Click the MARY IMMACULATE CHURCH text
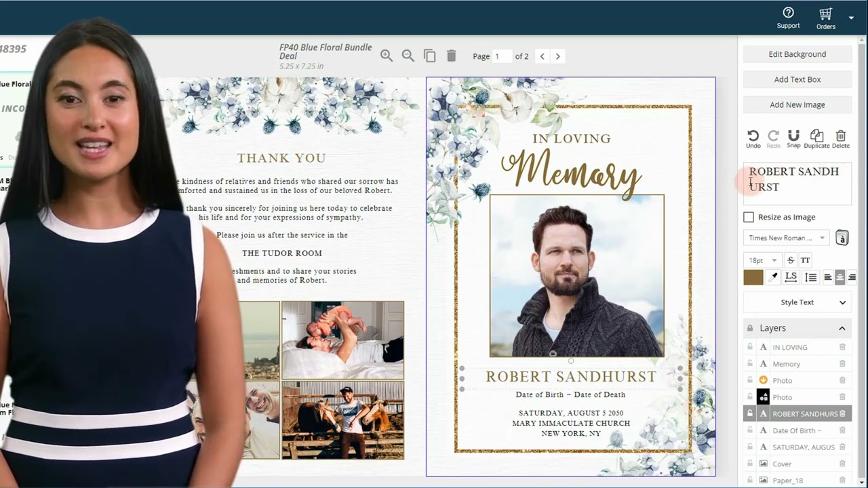The image size is (868, 488). click(x=571, y=424)
